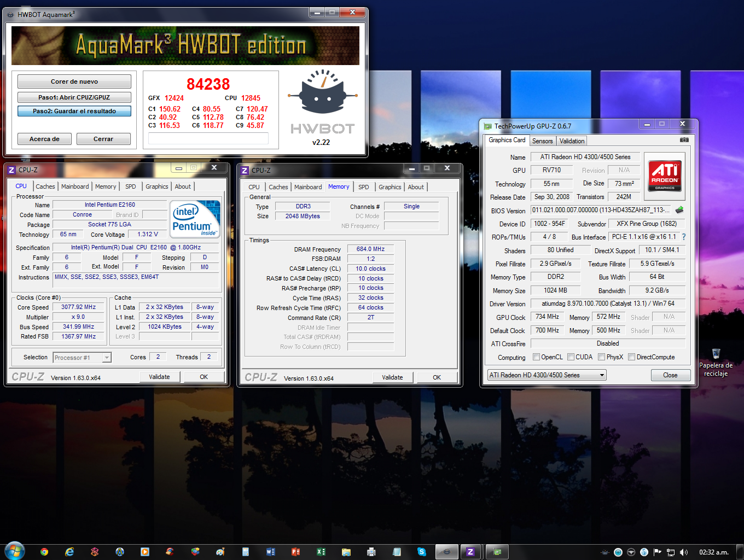Click OK in the left CPU-Z window
The image size is (744, 560).
pyautogui.click(x=204, y=377)
